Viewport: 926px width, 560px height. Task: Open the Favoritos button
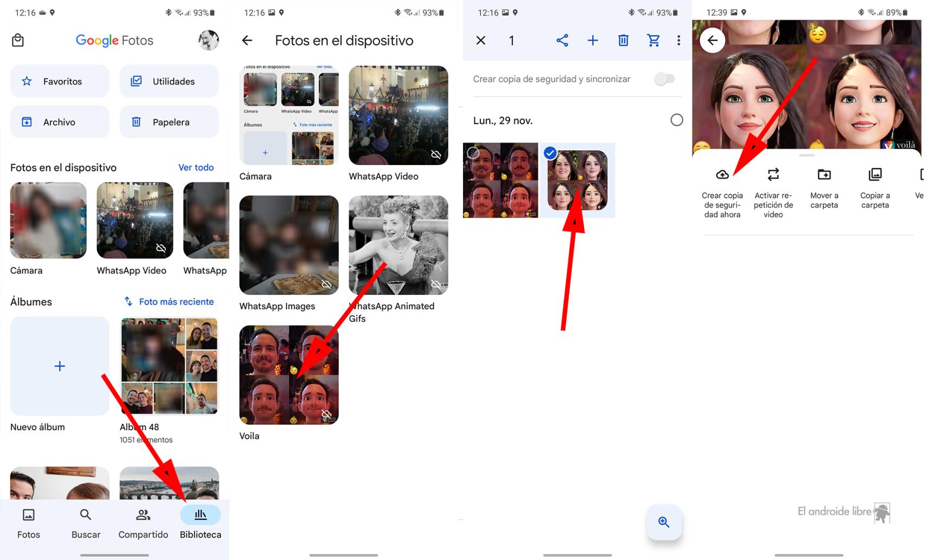coord(60,81)
